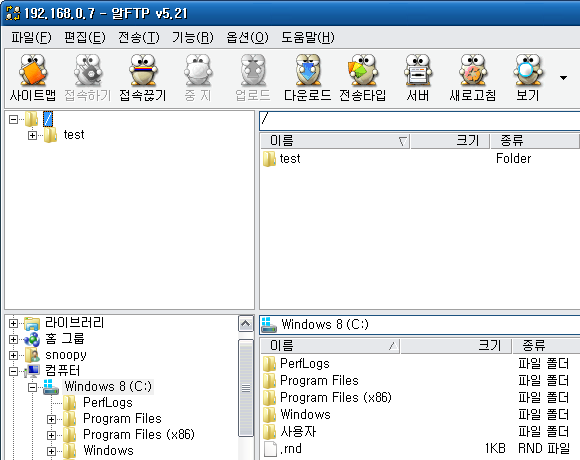Viewport: 580px width, 460px height.
Task: Select the .rnd file in local list
Action: coord(291,449)
